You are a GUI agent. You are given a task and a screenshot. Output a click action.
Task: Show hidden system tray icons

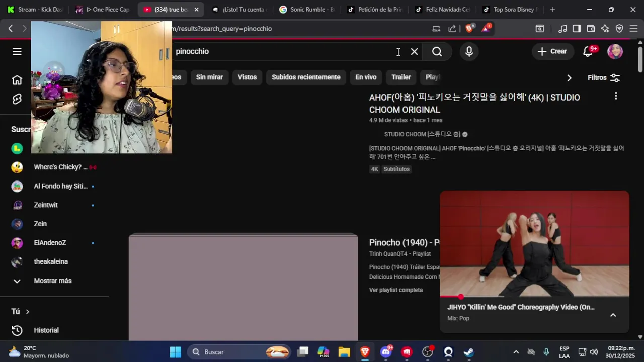tap(516, 352)
